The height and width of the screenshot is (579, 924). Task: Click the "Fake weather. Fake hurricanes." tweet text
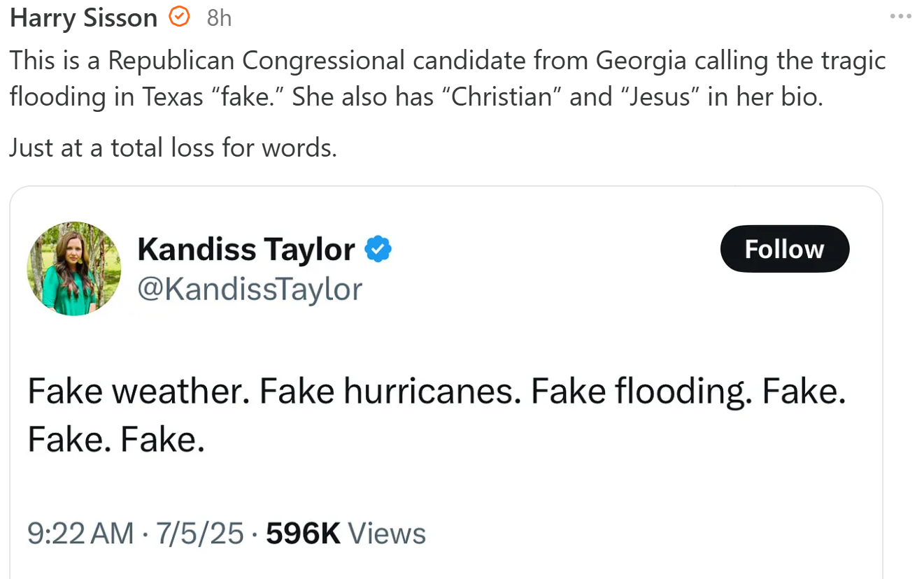(x=273, y=392)
